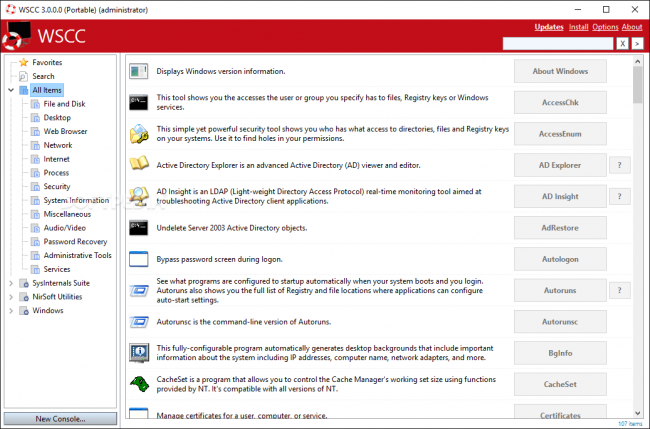The height and width of the screenshot is (429, 650).
Task: Click the SysInternals Suite tree icon
Action: pyautogui.click(x=24, y=283)
